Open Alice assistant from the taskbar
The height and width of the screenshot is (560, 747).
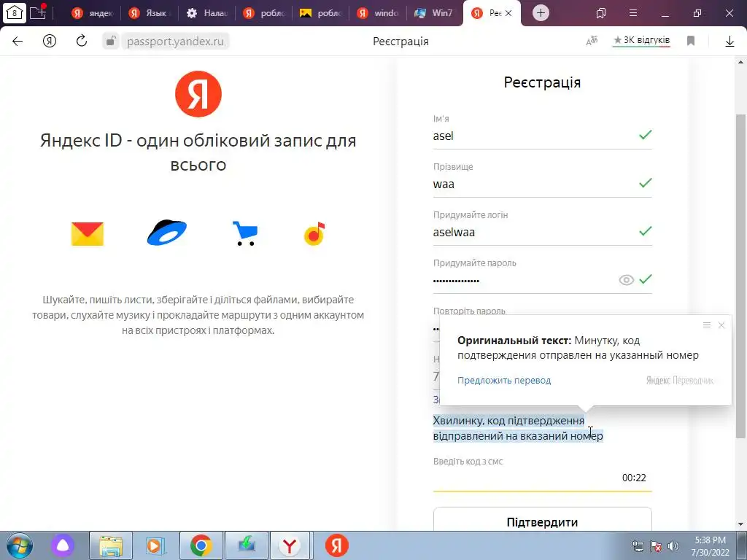(63, 545)
